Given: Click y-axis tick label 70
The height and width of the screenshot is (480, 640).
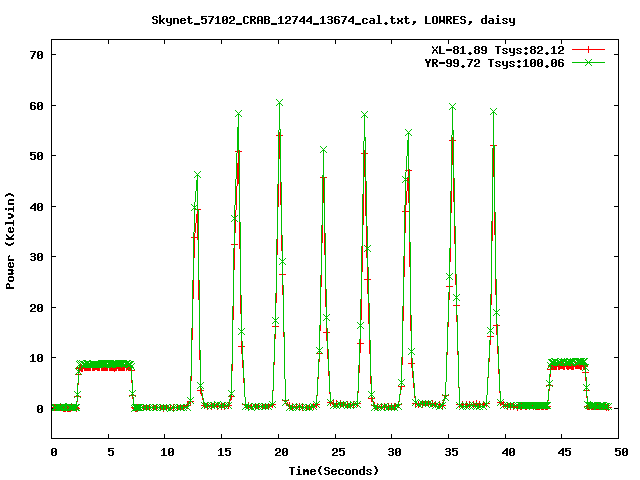Looking at the screenshot, I should 36,55.
